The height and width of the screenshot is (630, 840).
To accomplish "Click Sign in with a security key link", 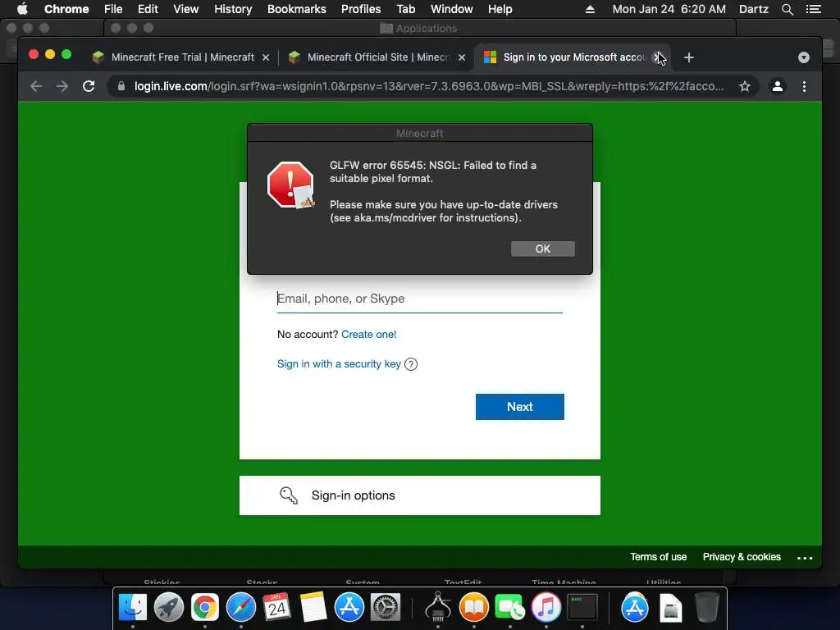I will 339,363.
